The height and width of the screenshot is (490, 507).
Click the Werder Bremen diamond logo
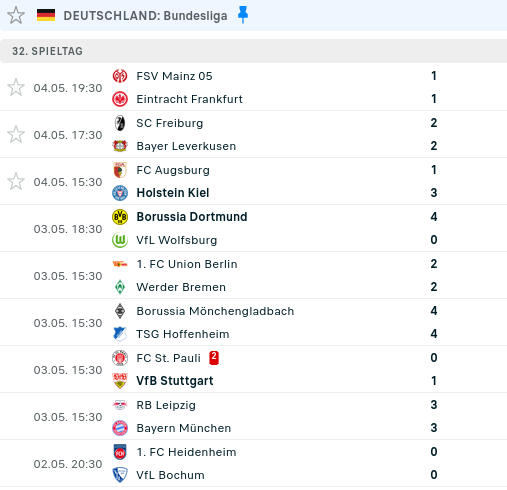(120, 287)
